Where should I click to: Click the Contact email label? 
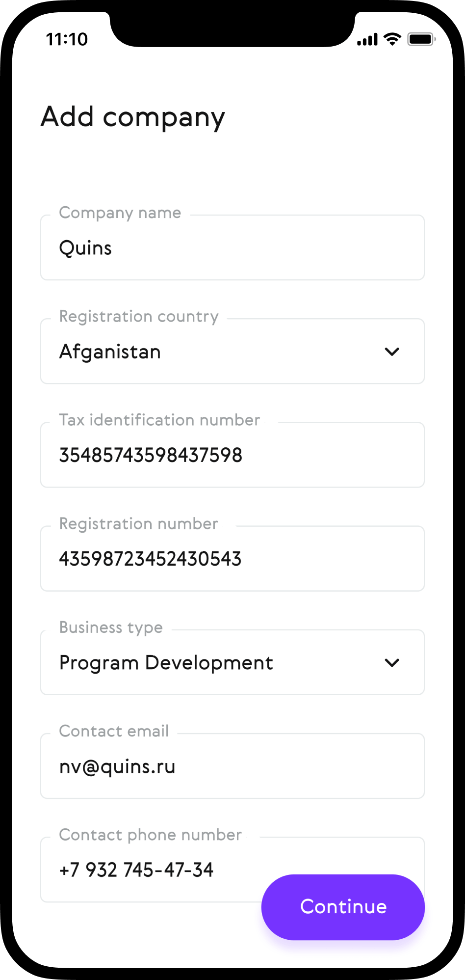pyautogui.click(x=114, y=731)
